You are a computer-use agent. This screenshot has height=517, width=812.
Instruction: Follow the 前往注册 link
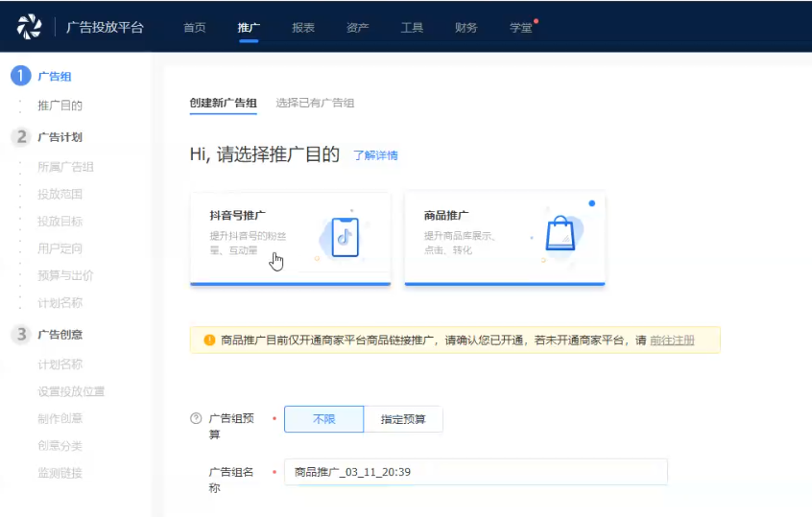coord(672,340)
